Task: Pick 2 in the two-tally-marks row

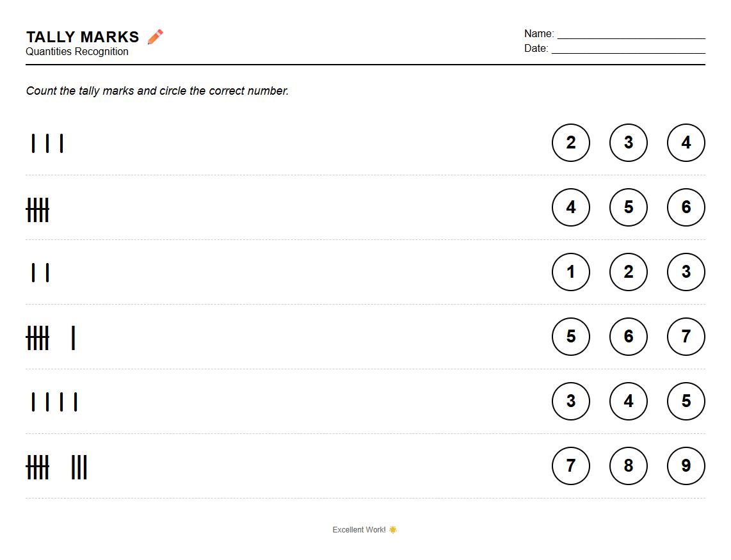Action: click(629, 272)
